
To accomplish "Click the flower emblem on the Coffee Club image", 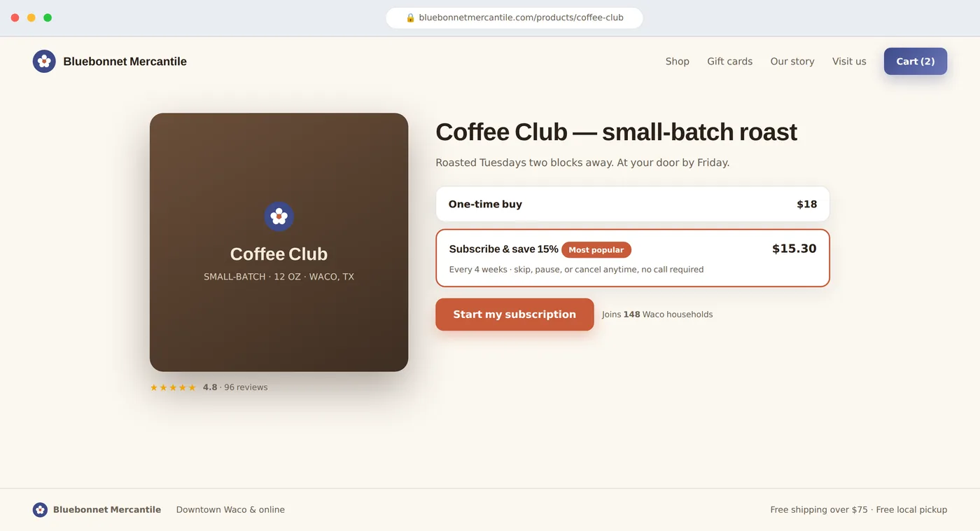I will [x=279, y=216].
